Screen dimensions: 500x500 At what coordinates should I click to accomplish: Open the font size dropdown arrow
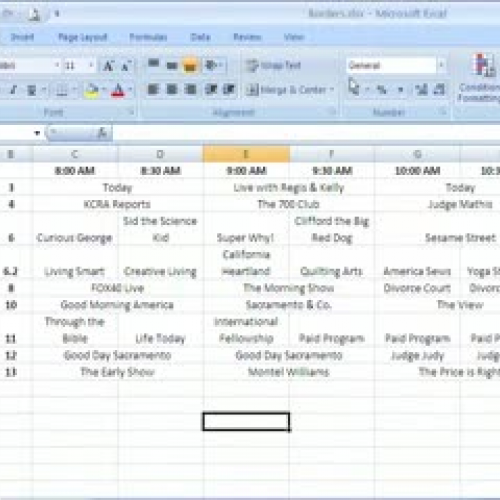[91, 65]
